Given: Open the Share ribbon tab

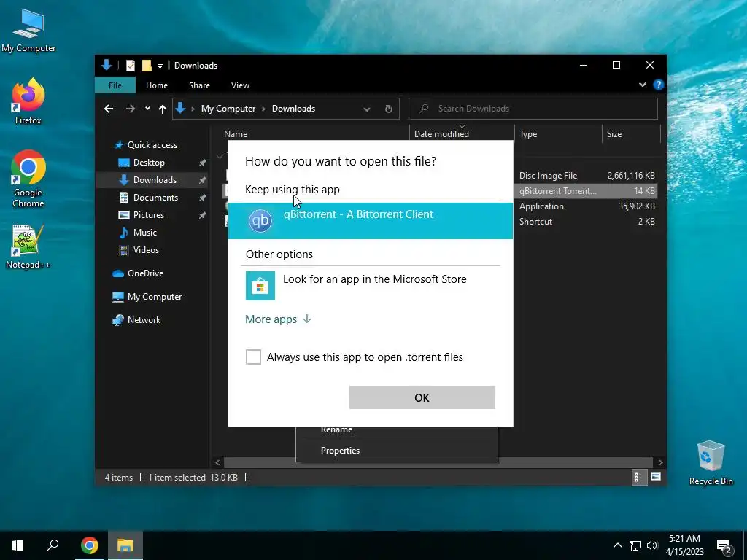Looking at the screenshot, I should (x=199, y=85).
